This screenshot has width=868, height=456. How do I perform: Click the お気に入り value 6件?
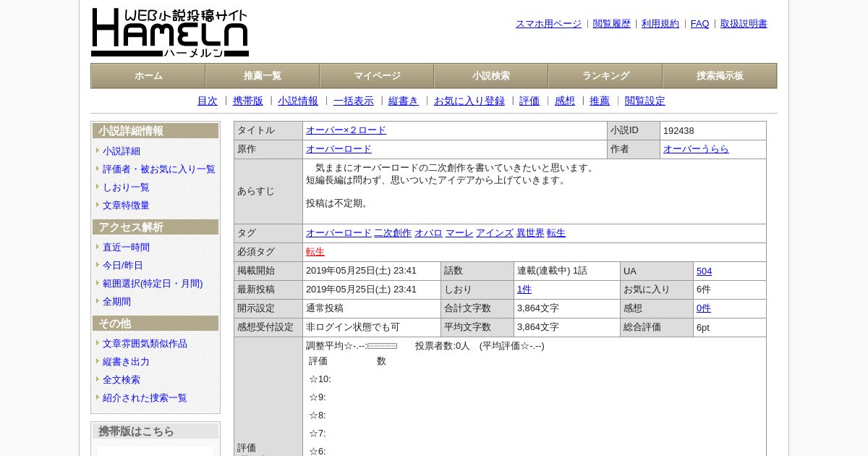[x=704, y=290]
